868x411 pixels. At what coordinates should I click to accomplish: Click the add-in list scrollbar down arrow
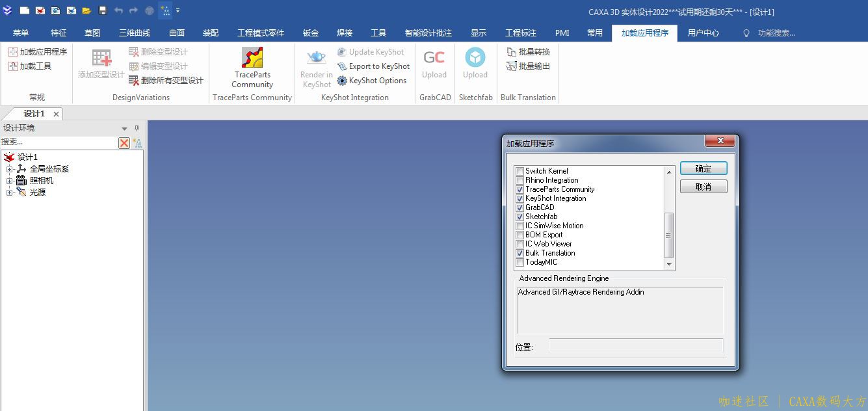pos(669,265)
